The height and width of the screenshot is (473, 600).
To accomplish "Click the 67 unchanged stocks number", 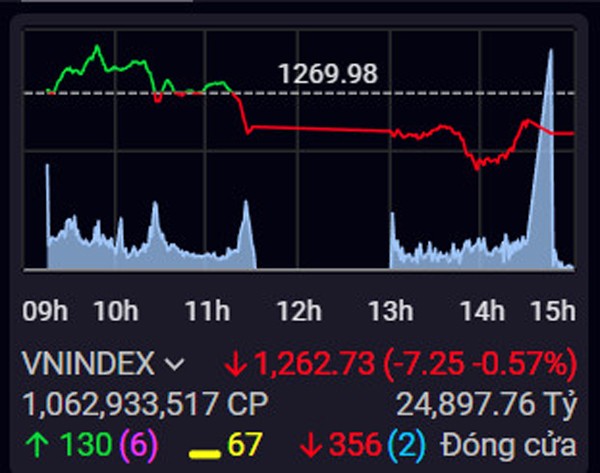I will coord(247,441).
